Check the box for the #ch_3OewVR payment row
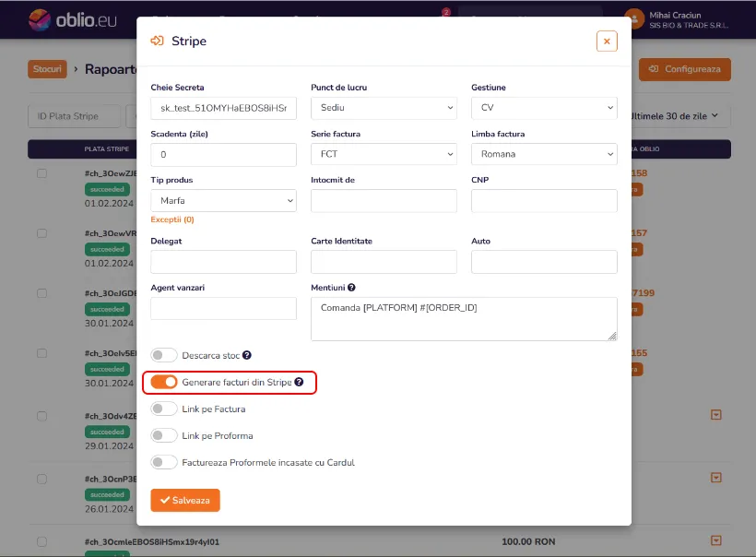This screenshot has height=557, width=756. point(41,233)
